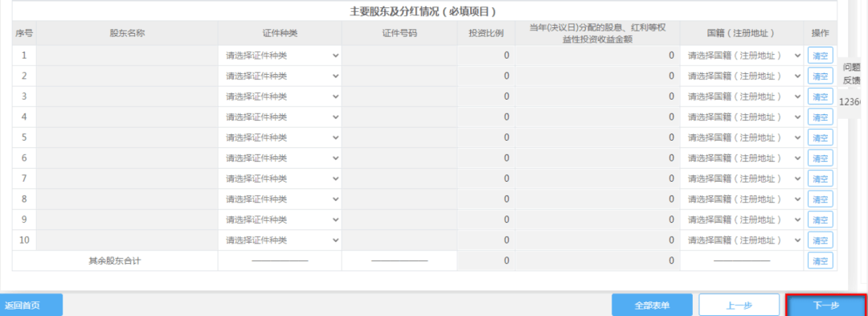Click 投资比例 field of 其余股东合计 row

[x=486, y=261]
